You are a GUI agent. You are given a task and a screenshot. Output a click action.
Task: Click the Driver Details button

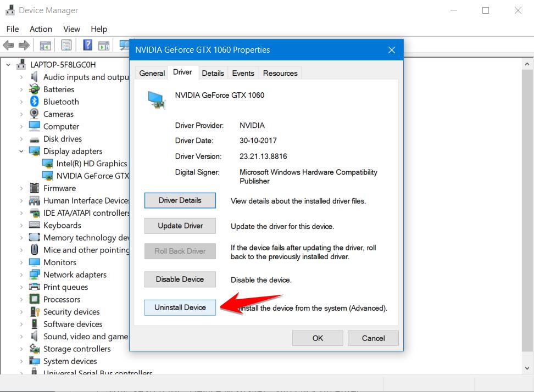180,200
